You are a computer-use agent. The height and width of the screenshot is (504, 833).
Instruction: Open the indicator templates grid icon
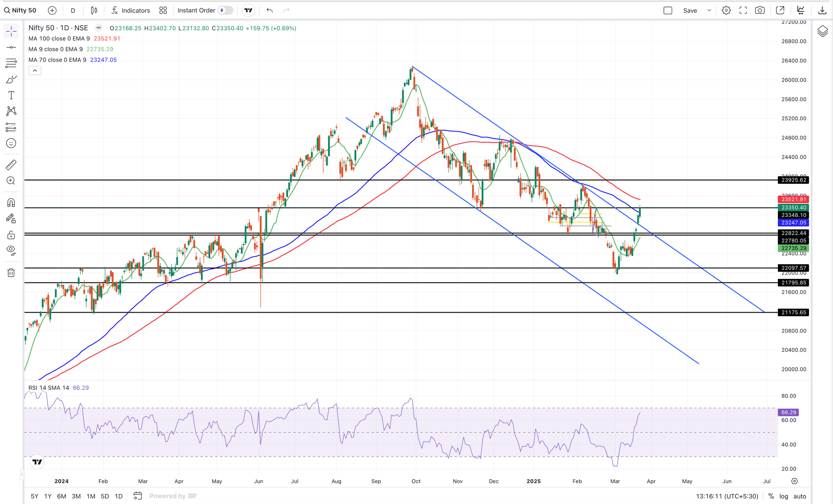coord(163,10)
